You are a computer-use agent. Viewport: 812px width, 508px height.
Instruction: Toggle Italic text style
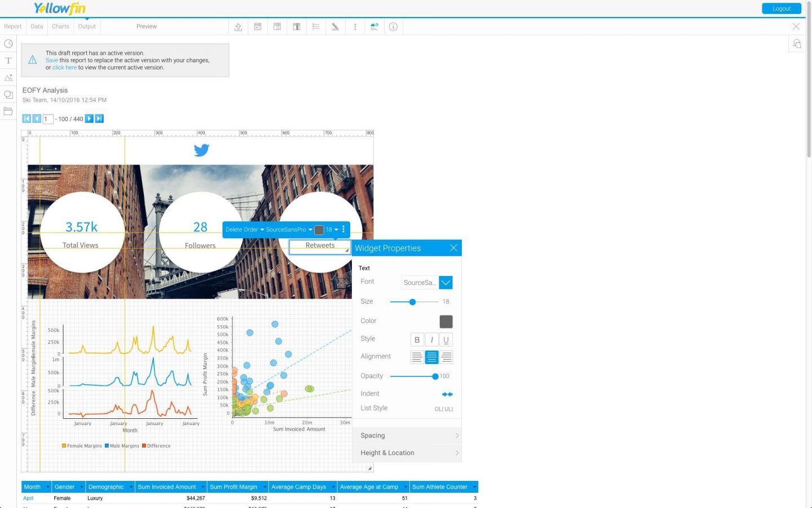(431, 340)
